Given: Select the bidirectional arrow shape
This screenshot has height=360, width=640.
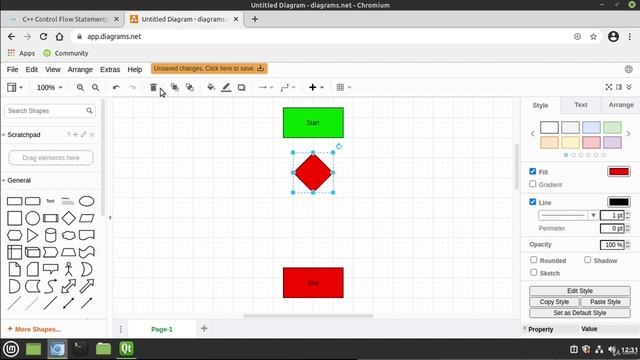Looking at the screenshot, I should (x=69, y=286).
